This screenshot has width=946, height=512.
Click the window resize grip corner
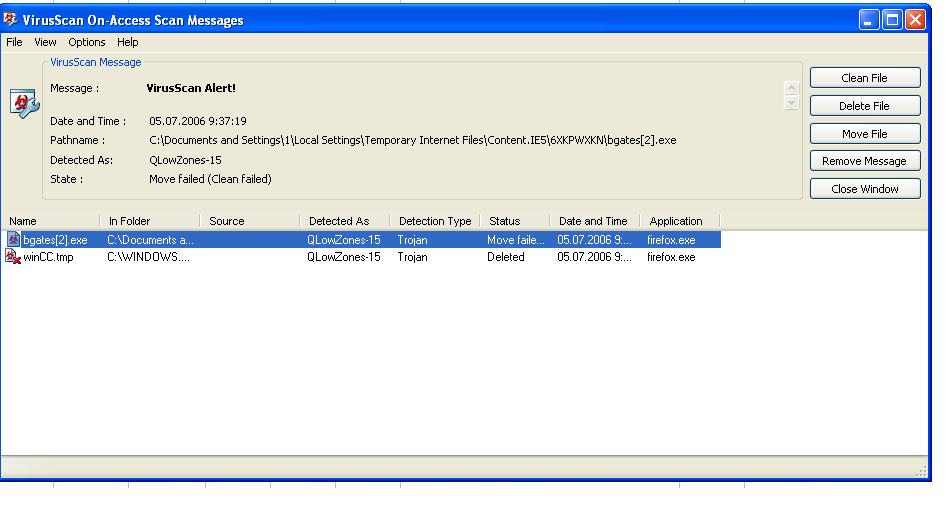coord(921,472)
